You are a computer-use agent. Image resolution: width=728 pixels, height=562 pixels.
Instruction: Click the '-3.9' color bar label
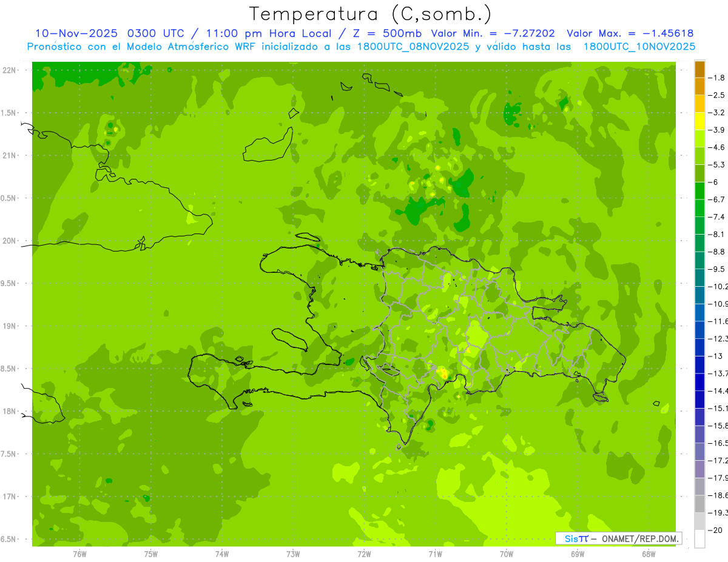pos(717,130)
